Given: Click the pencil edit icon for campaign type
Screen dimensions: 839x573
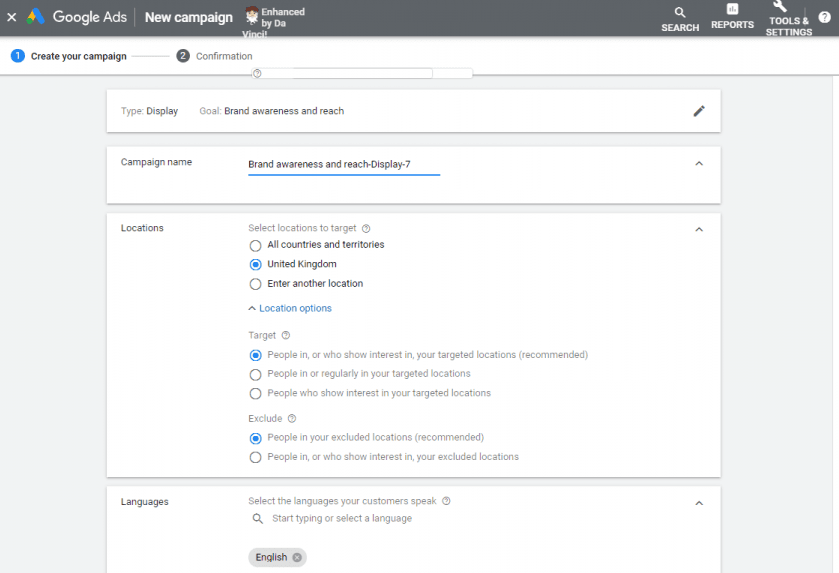Looking at the screenshot, I should pos(699,111).
